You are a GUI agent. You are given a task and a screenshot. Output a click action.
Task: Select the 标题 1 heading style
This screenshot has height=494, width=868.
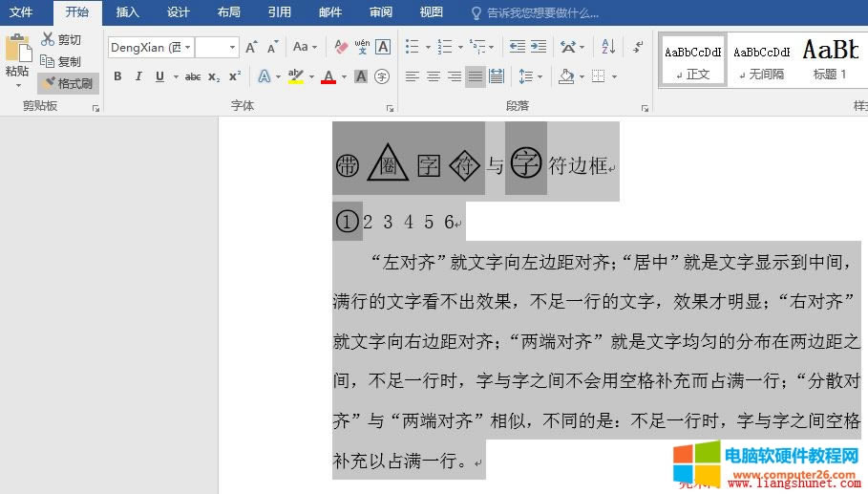click(829, 60)
